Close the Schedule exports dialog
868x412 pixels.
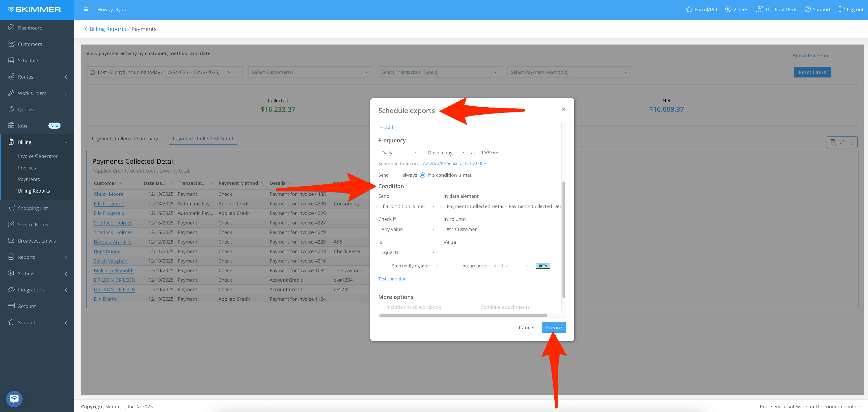pyautogui.click(x=563, y=109)
